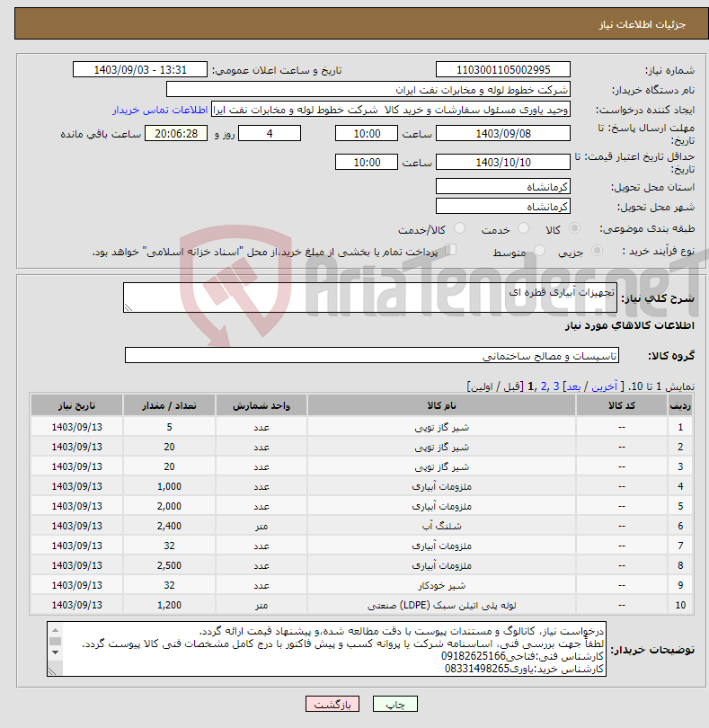This screenshot has height=728, width=709.
Task: Click شیر گاز توپی in row 1
Action: pos(441,428)
